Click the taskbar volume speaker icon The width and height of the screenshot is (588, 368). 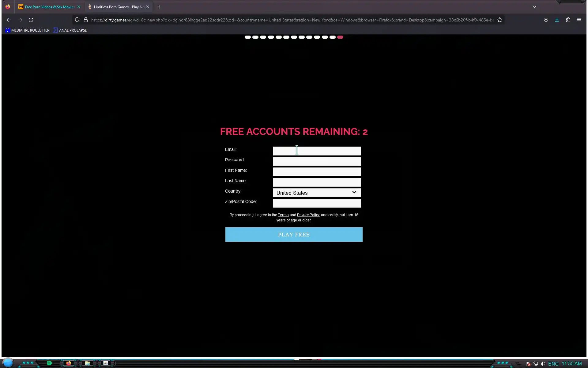click(543, 364)
